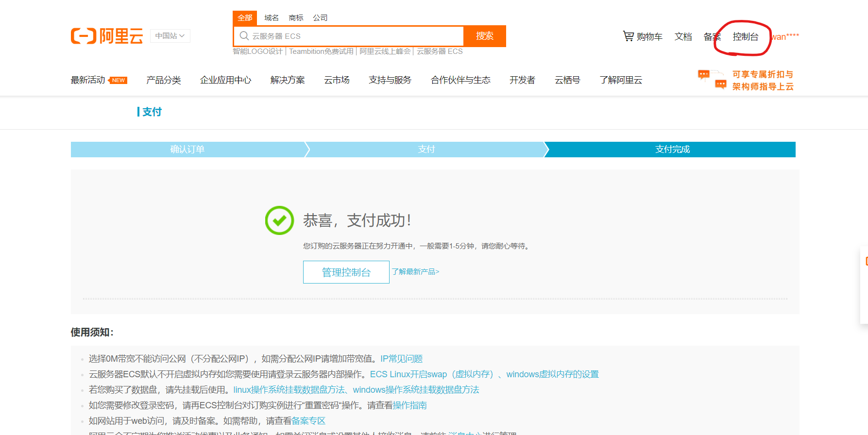The height and width of the screenshot is (435, 868).
Task: Select the 全部 search tab
Action: coord(245,18)
